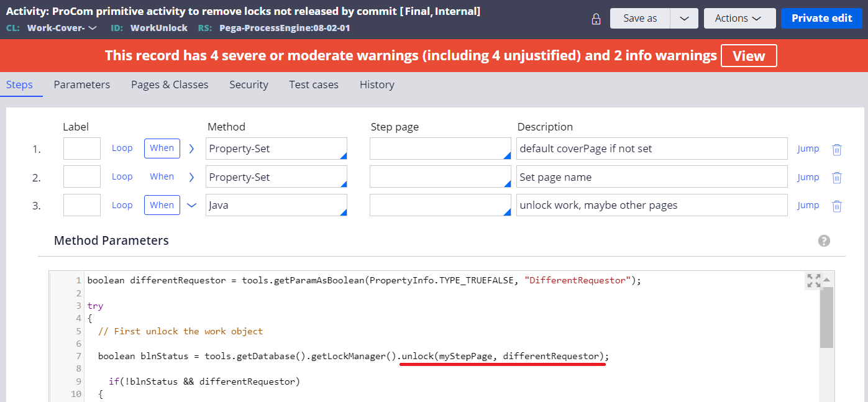View the record warnings
The height and width of the screenshot is (402, 868).
click(748, 56)
